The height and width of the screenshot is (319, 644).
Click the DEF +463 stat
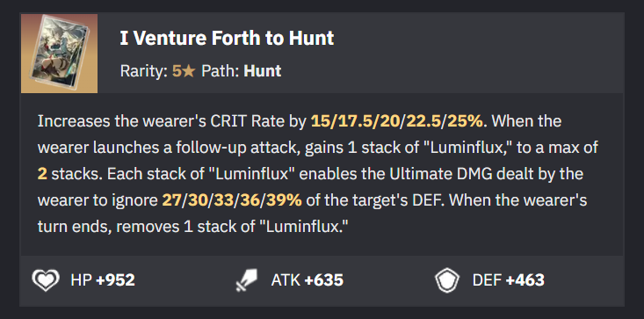pos(509,280)
